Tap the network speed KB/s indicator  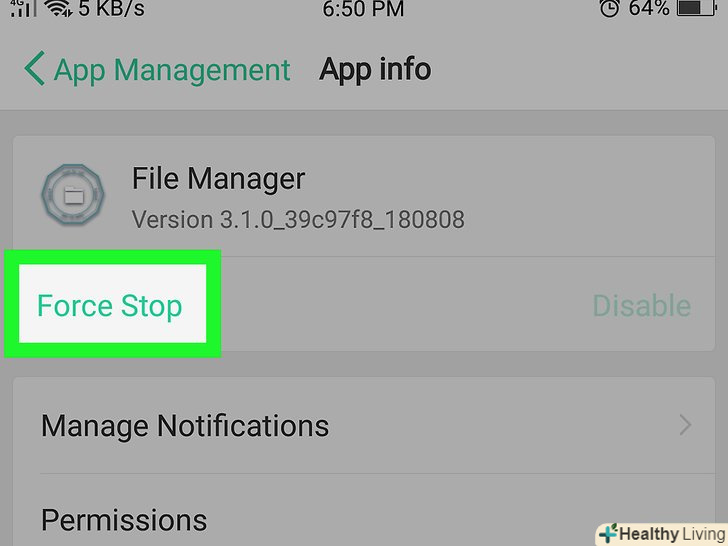(111, 9)
